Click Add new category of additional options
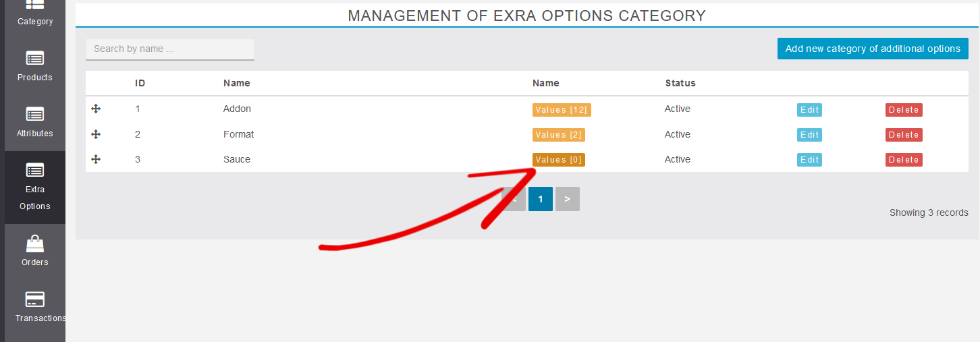The image size is (980, 342). tap(872, 49)
